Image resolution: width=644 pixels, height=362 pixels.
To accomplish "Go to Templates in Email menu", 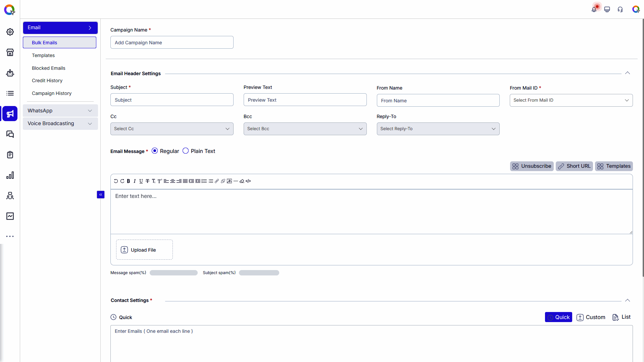I will pyautogui.click(x=43, y=55).
